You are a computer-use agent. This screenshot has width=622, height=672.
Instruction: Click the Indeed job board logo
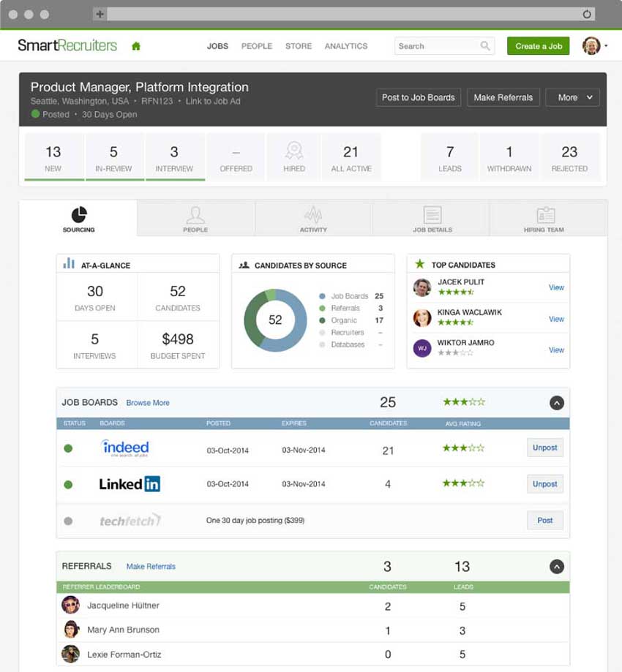point(124,446)
